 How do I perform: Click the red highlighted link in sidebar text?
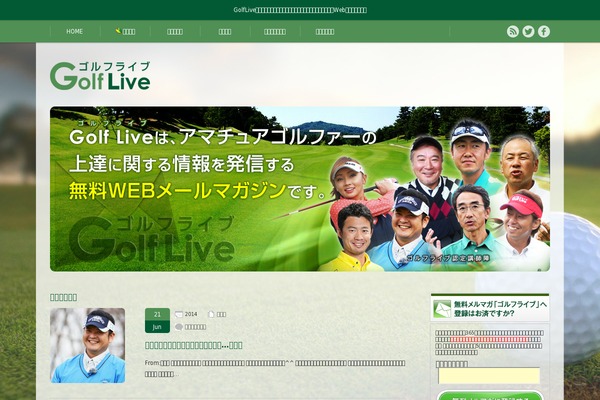tap(489, 339)
